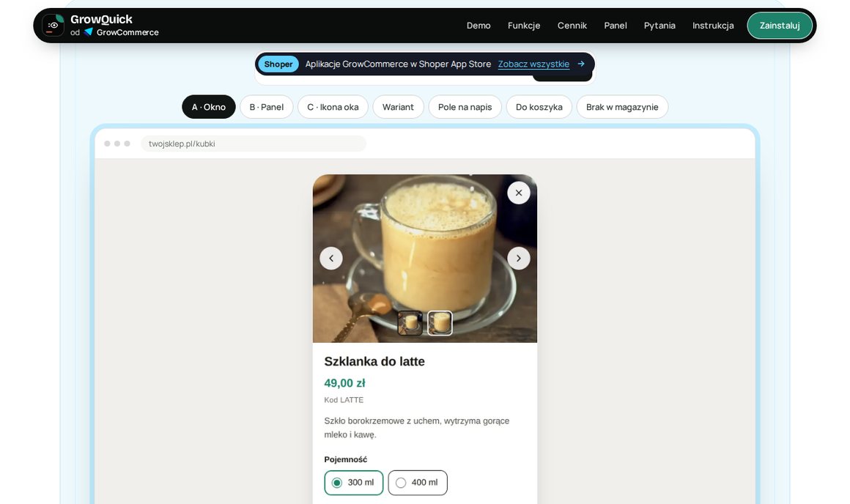Click the GrowCommerce brand text
The width and height of the screenshot is (850, 504).
coord(127,32)
